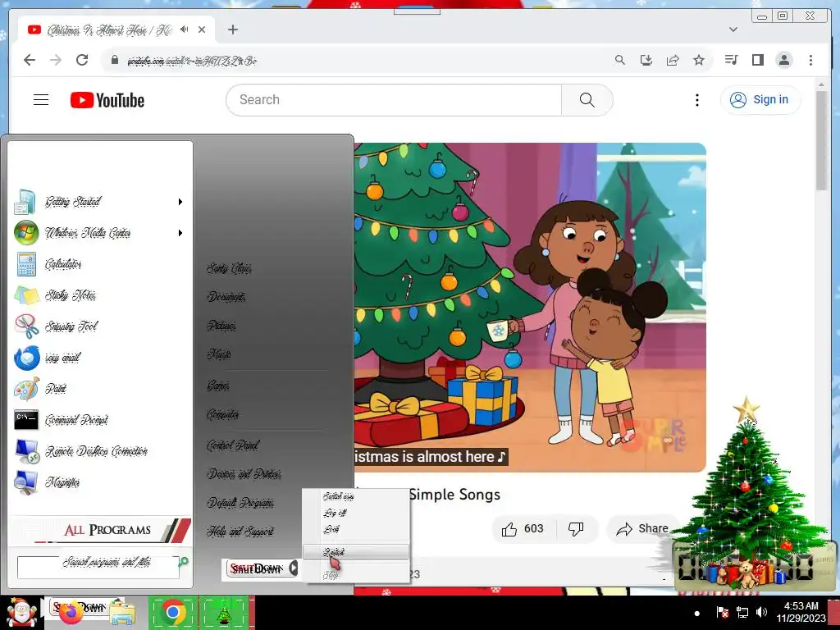Expand the Getting Started submenu arrow

tap(180, 202)
